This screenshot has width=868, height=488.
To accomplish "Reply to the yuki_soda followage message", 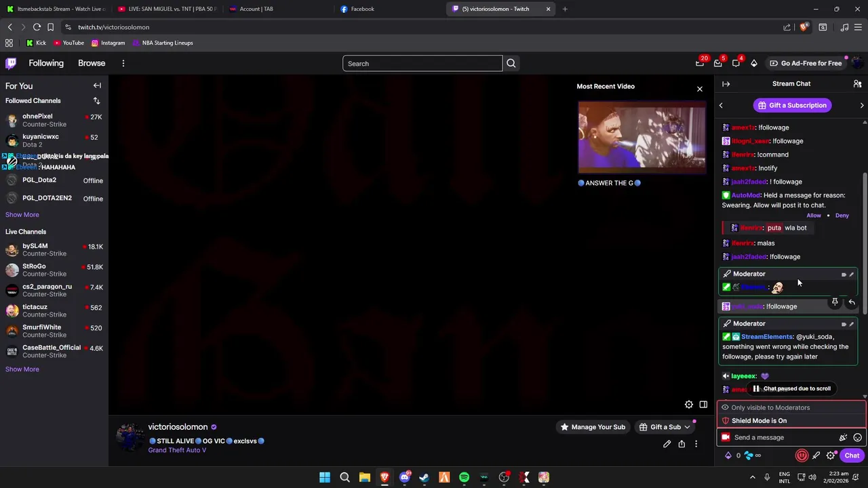I will click(852, 302).
